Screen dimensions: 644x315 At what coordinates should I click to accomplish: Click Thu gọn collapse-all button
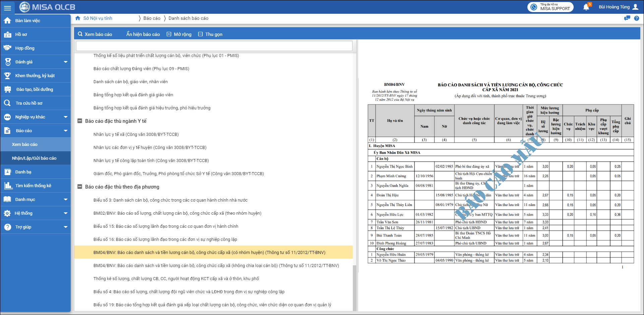210,34
